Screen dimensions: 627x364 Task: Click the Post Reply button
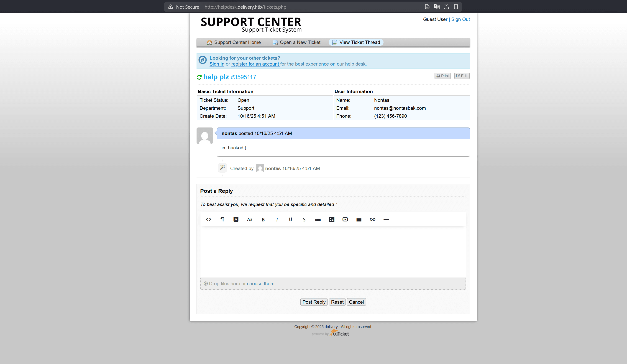coord(314,302)
